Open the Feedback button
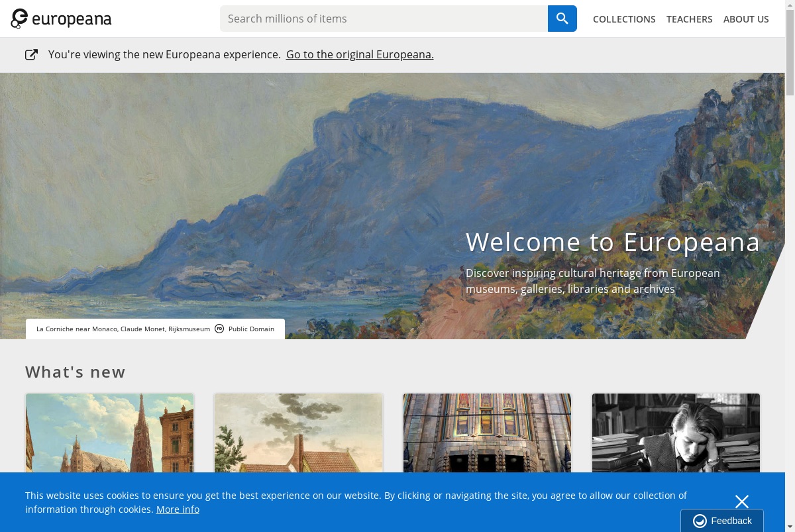795x532 pixels. (x=722, y=521)
